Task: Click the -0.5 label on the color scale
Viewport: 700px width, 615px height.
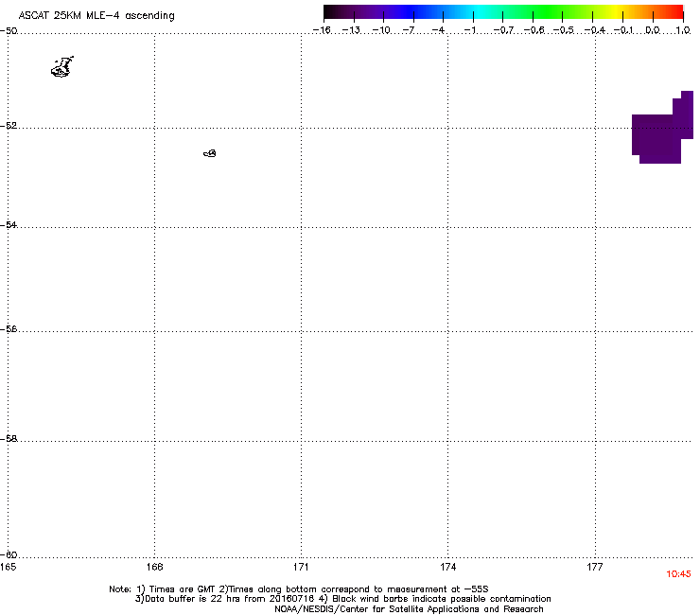Action: click(x=564, y=30)
